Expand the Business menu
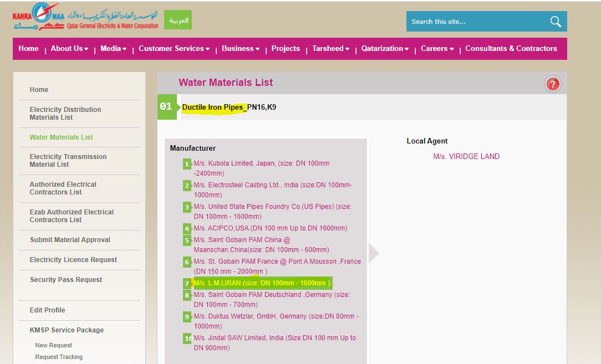Screen dimensions: 601x364 coord(240,49)
